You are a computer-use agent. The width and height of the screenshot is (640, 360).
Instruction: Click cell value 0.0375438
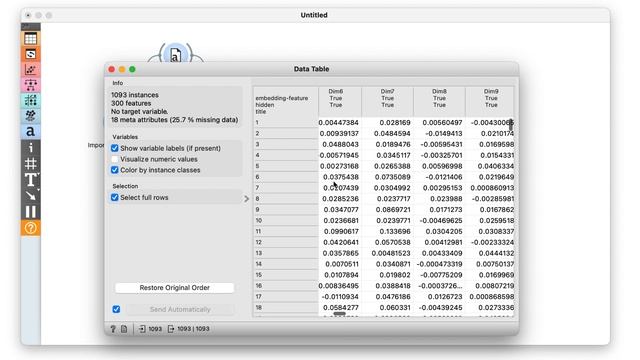click(x=341, y=177)
